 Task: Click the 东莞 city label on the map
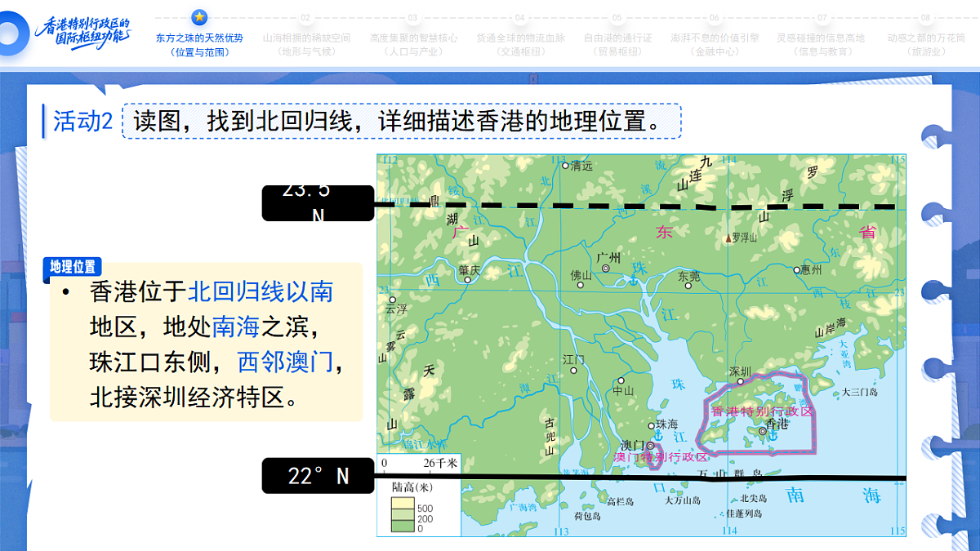click(x=689, y=276)
